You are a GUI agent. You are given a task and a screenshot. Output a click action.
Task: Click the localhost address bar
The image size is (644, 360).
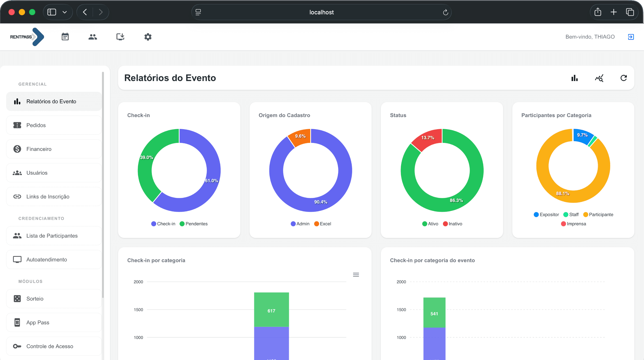click(x=321, y=12)
